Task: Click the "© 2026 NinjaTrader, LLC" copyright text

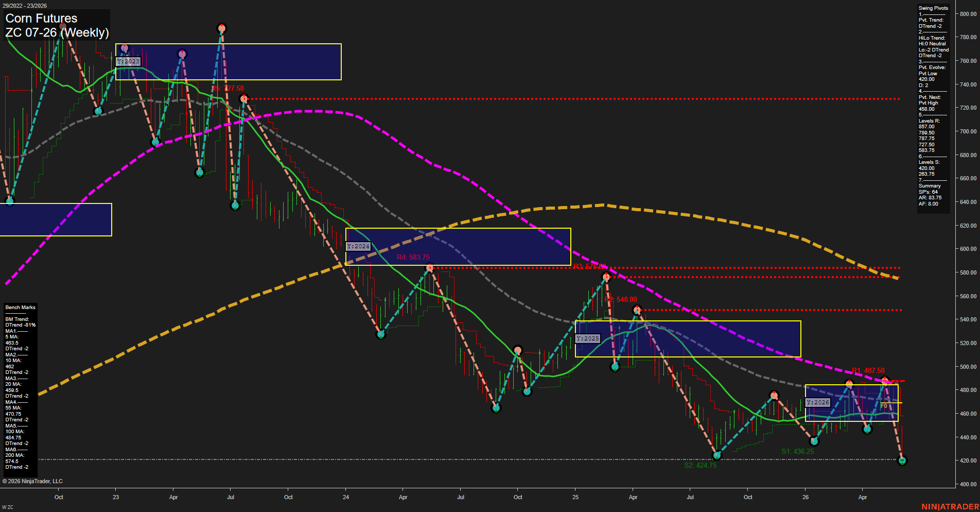Action: 32,482
